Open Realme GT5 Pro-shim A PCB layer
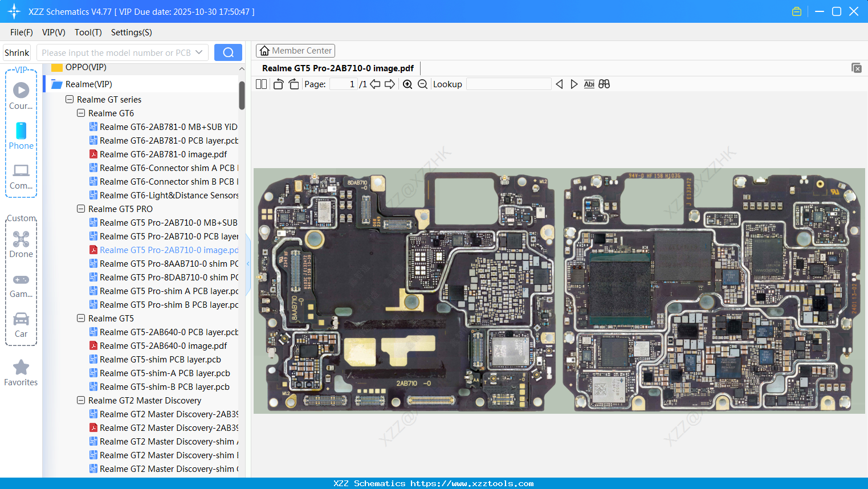Screen dimensions: 868x489 (x=164, y=291)
